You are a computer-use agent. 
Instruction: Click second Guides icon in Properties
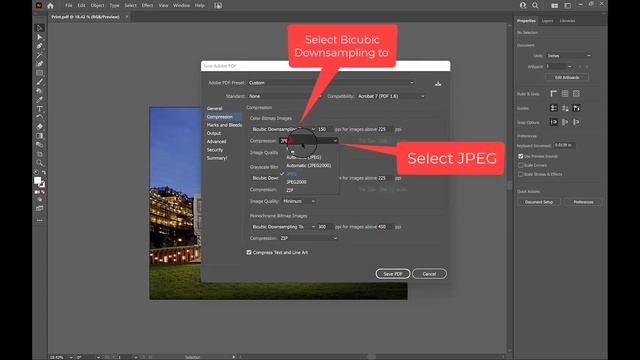[x=565, y=108]
